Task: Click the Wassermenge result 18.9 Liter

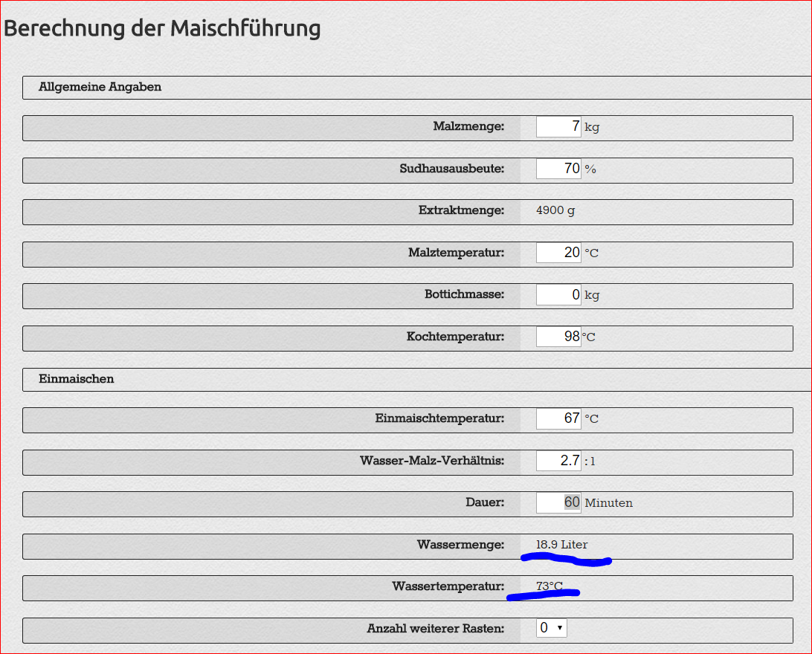Action: [x=561, y=545]
